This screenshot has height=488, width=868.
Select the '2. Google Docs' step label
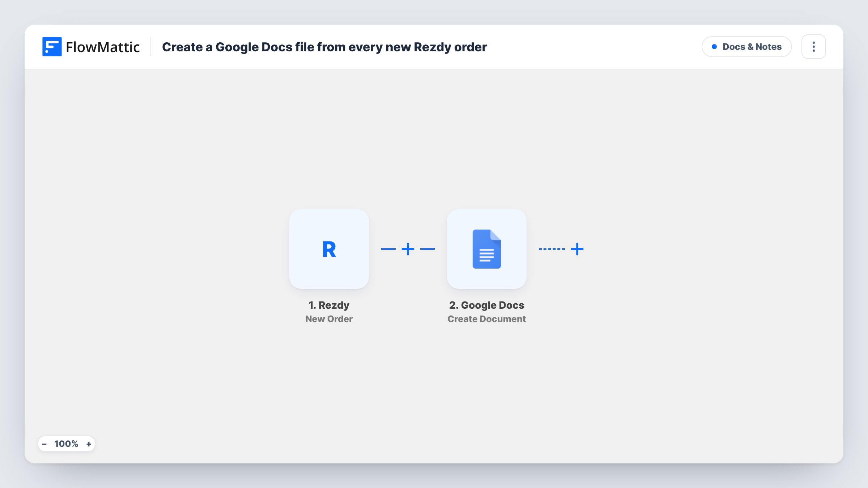486,305
